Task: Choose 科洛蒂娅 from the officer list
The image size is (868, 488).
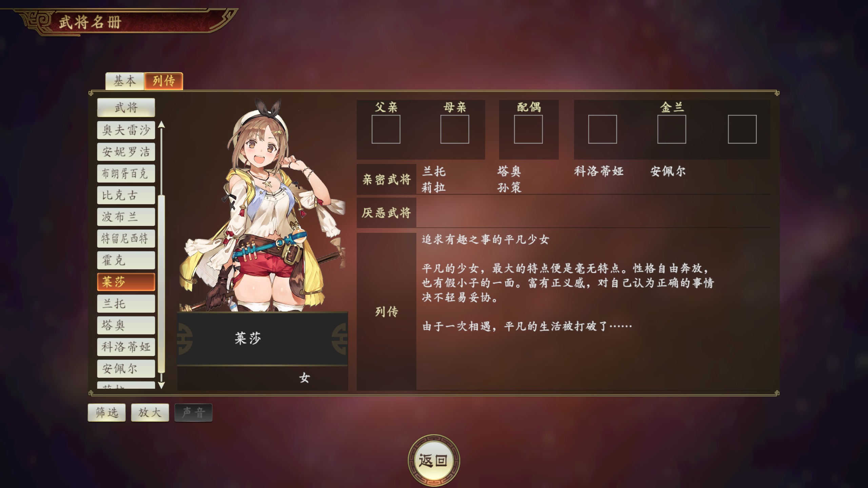Action: [126, 347]
